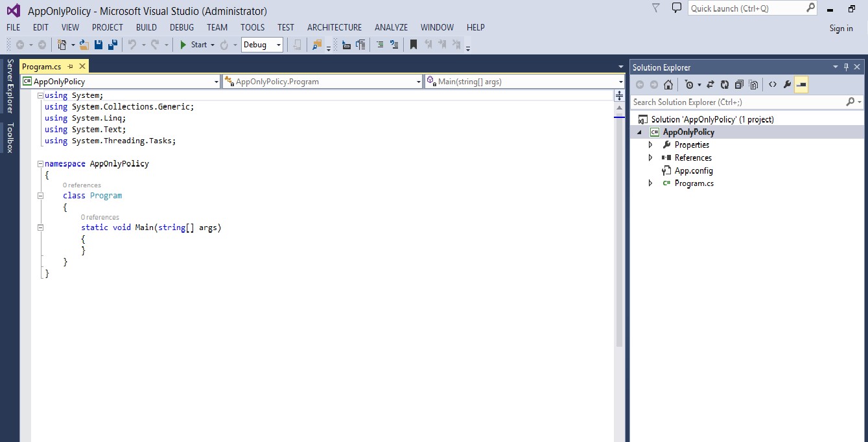
Task: Expand the Program.cs node in Solution Explorer
Action: click(x=651, y=183)
